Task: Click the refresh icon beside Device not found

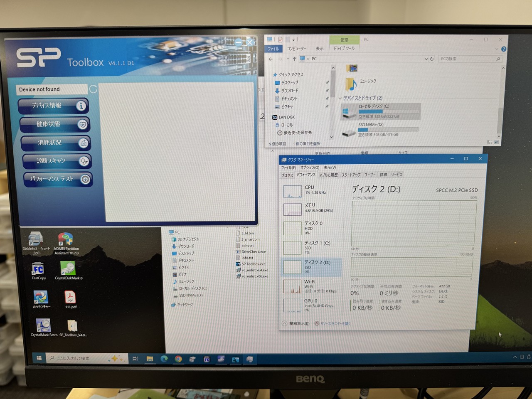Action: 93,89
